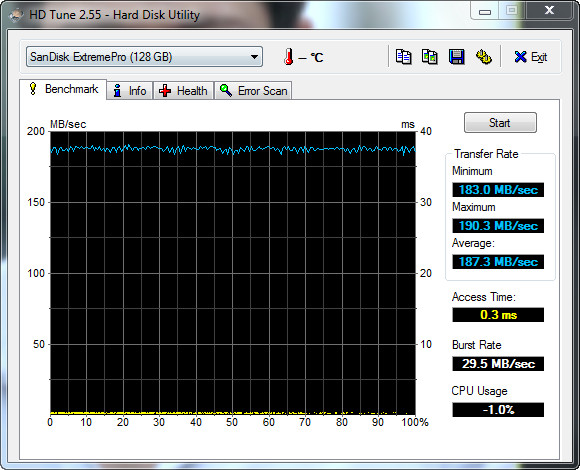The width and height of the screenshot is (580, 470).
Task: Switch to the Info tab
Action: point(130,91)
